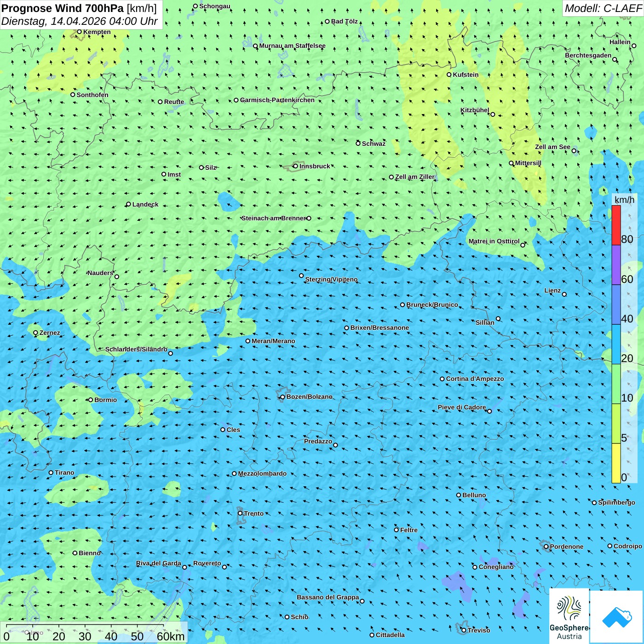Click the Zernez label

[50, 333]
